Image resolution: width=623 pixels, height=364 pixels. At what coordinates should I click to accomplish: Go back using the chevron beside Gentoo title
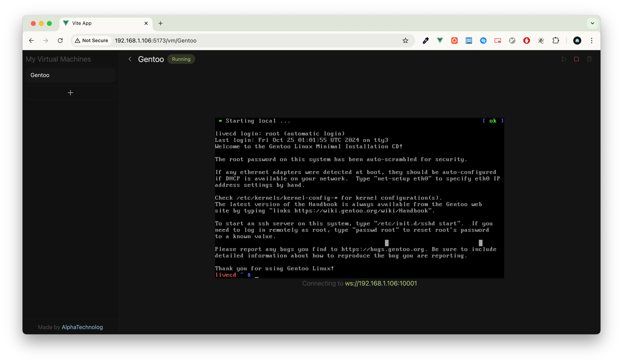tap(130, 59)
